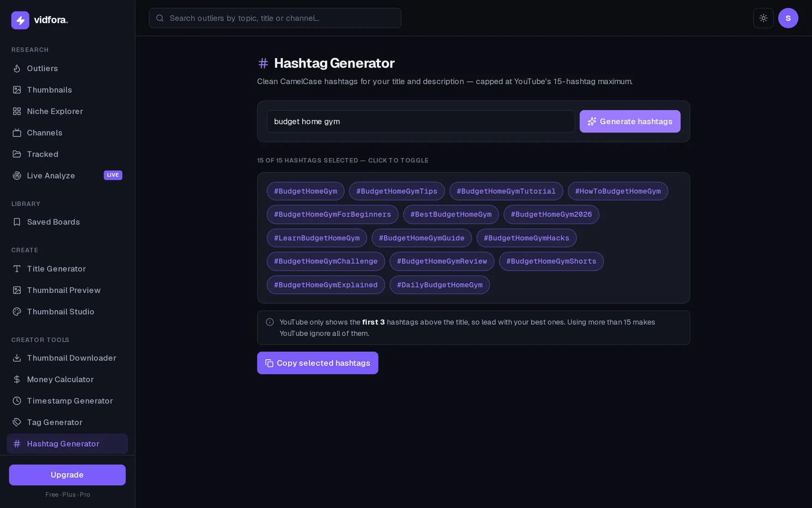Toggle the #BudgetHomeGymGuide chip
This screenshot has width=812, height=508.
point(422,238)
